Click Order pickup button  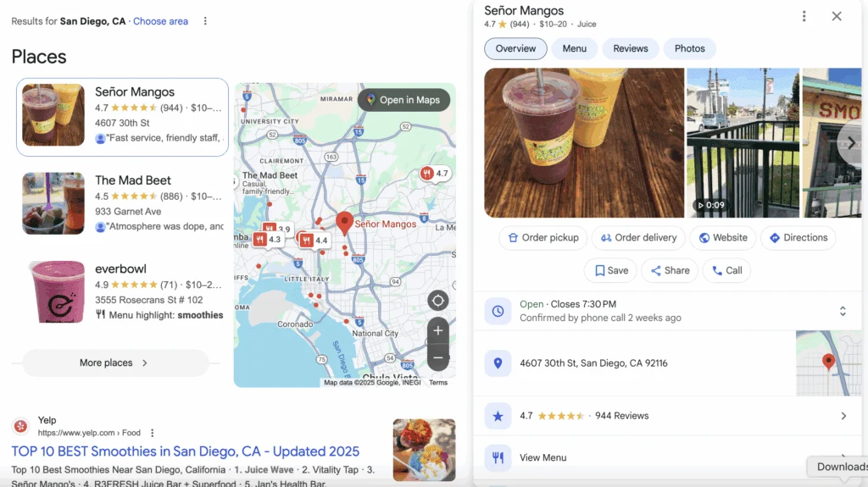[x=543, y=238]
